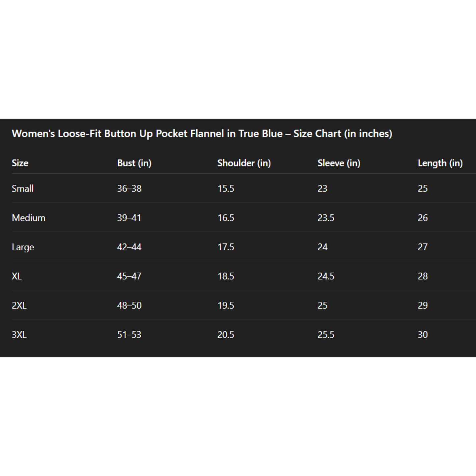The width and height of the screenshot is (476, 476).
Task: Click the Sleeve (in) column header
Action: pyautogui.click(x=339, y=163)
